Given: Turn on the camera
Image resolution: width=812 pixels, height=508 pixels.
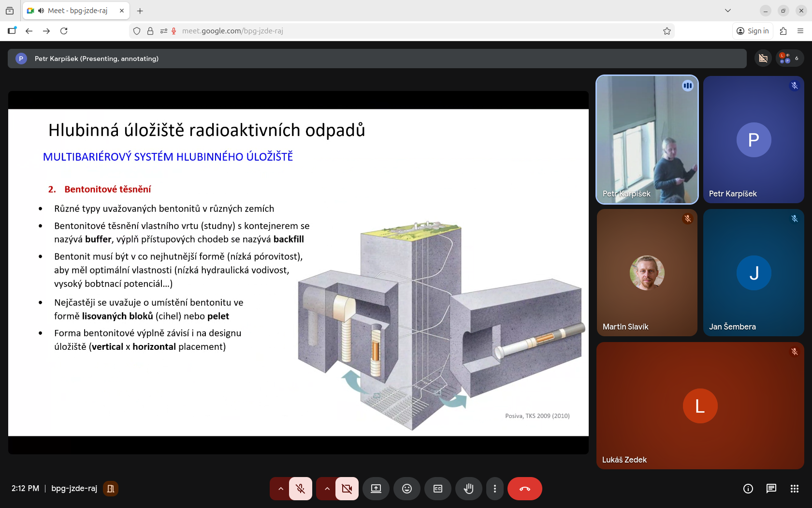Looking at the screenshot, I should point(347,489).
